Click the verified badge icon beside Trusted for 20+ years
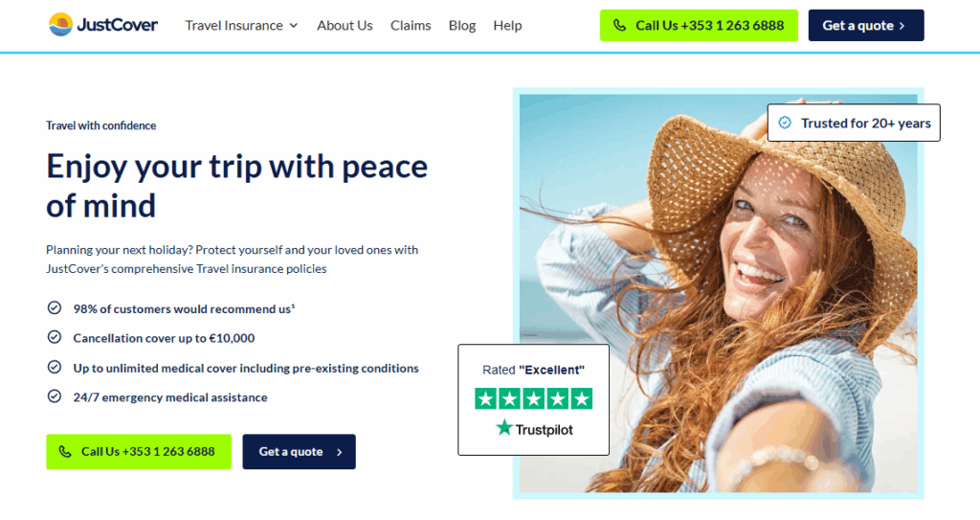This screenshot has width=980, height=520. click(785, 123)
